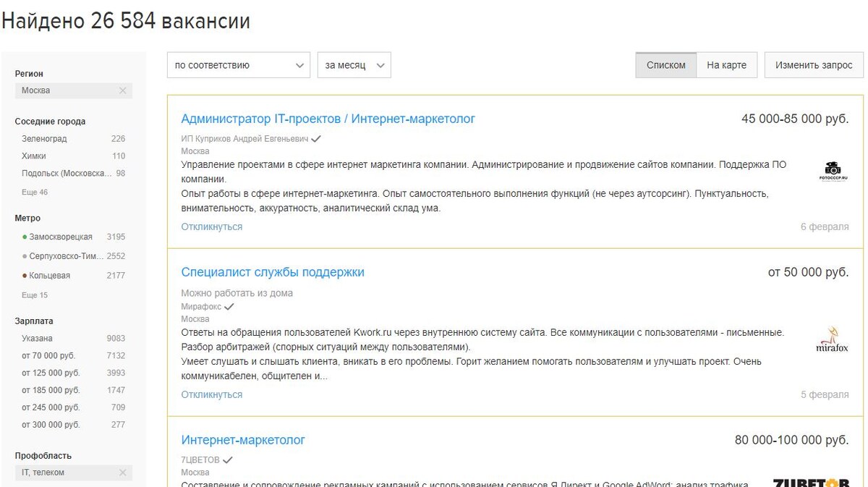Click verification checkmark next to 7ЦВЕТОВ

pos(228,459)
